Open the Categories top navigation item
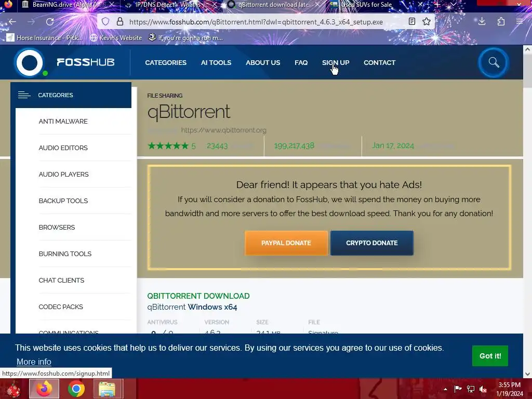 pyautogui.click(x=166, y=62)
